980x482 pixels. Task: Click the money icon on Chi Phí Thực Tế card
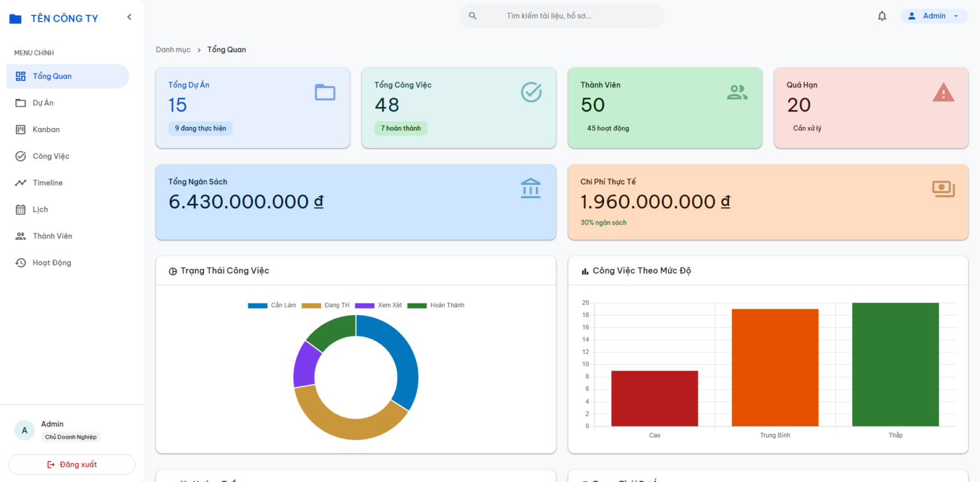[x=943, y=189]
